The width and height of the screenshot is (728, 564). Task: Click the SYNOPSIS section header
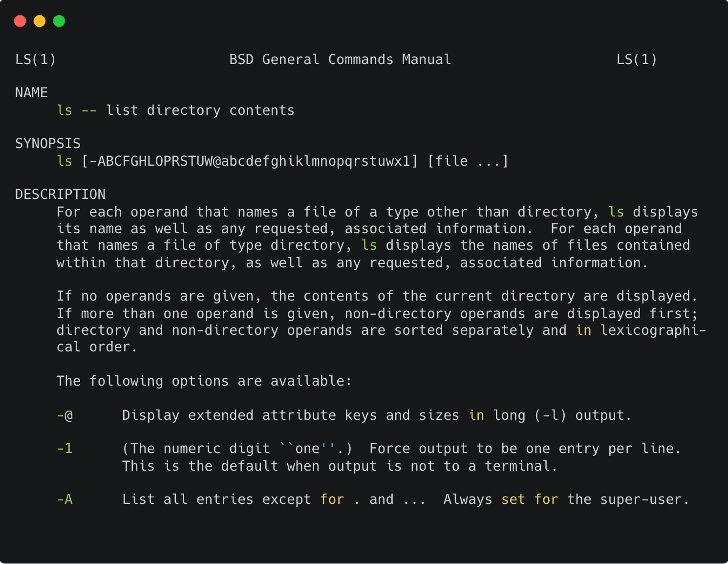48,143
